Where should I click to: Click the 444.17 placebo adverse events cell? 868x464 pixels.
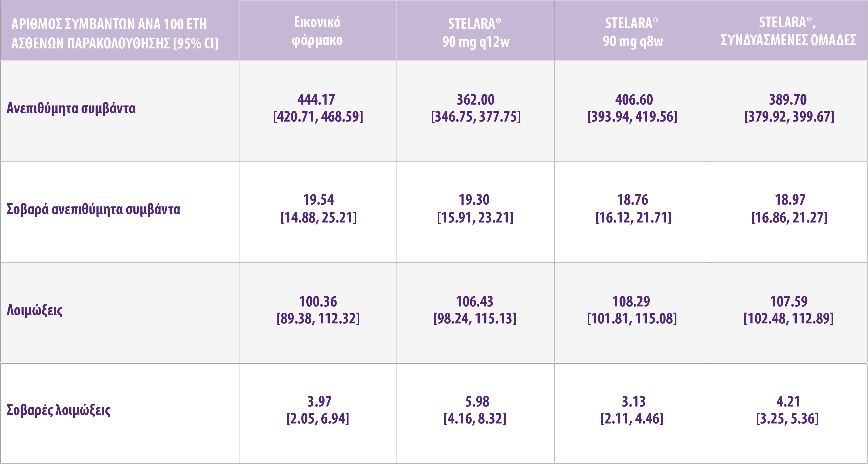[318, 108]
